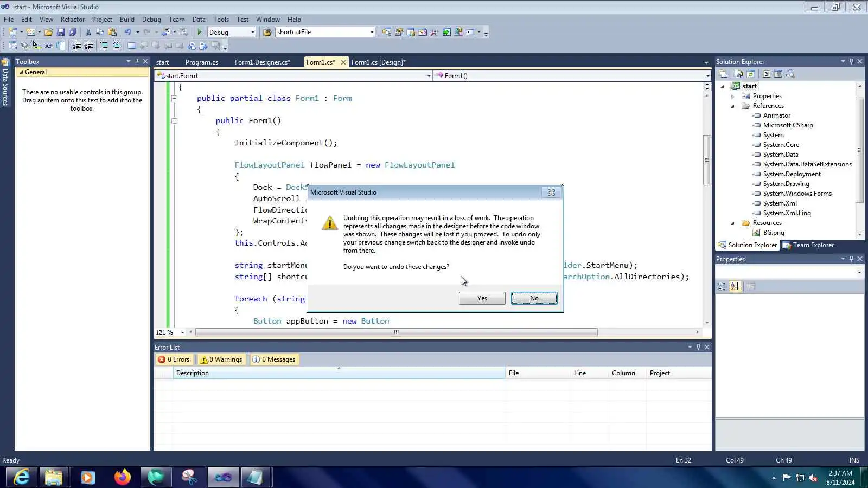
Task: Click the Visual Studio taskbar icon
Action: 223,477
